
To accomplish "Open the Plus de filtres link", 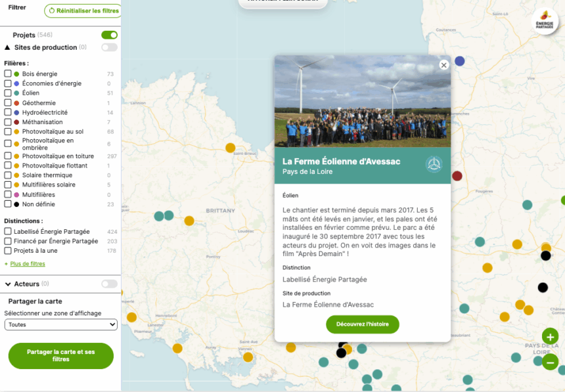I will point(27,264).
